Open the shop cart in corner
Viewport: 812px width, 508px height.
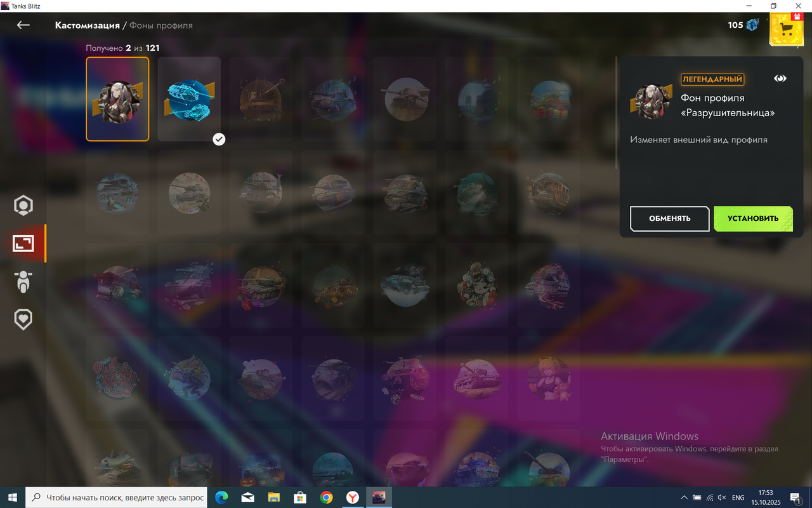787,29
